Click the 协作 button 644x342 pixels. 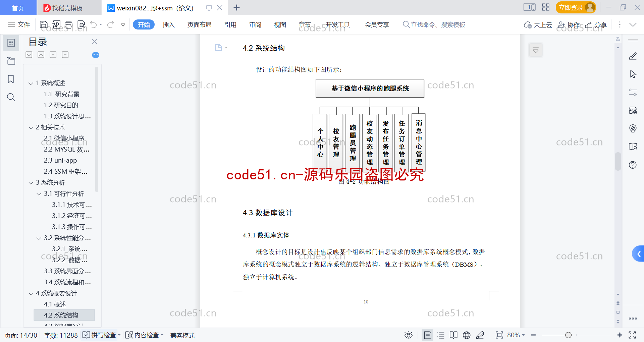click(x=569, y=25)
